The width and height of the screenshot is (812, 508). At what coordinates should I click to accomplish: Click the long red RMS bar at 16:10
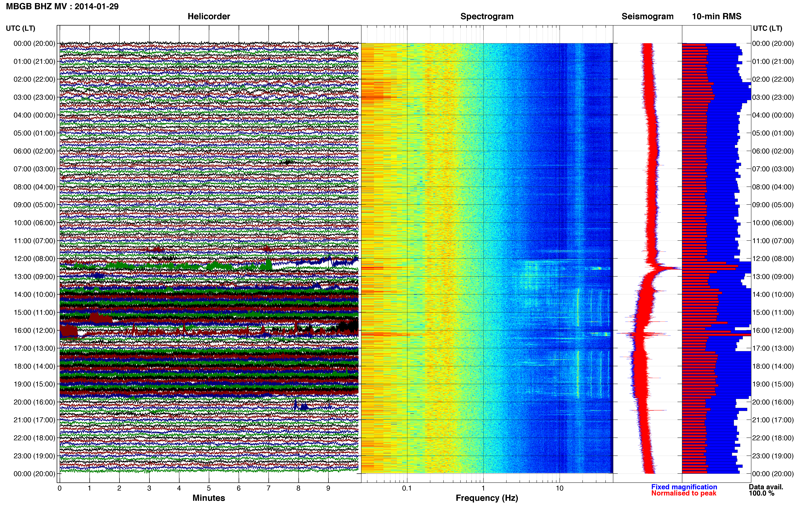716,335
